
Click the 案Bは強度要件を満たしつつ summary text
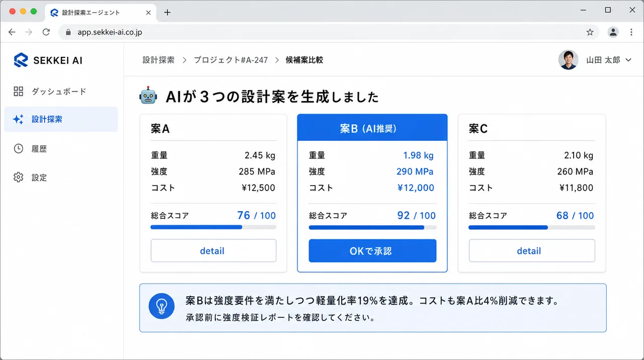coord(372,301)
